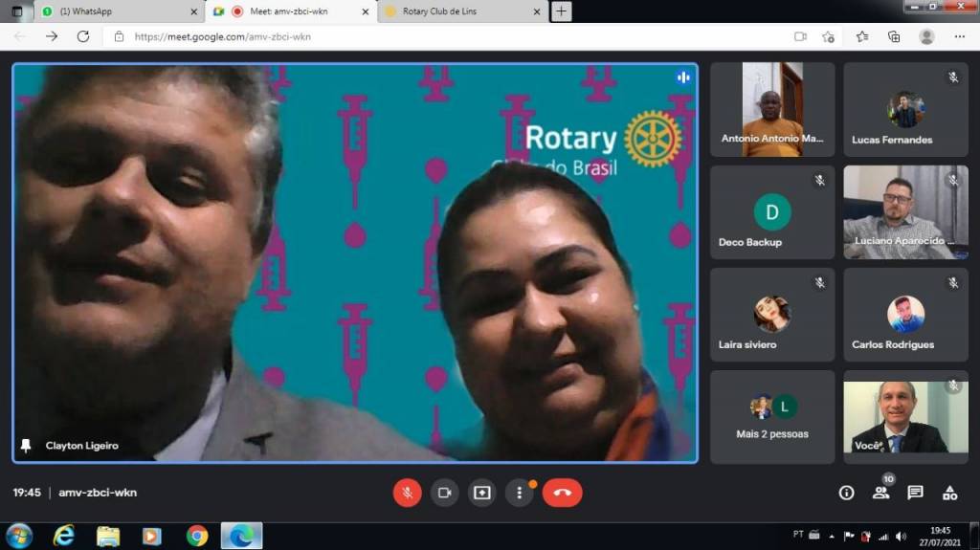Viewport: 980px width, 550px height.
Task: Open the meeting details info icon
Action: tap(846, 493)
